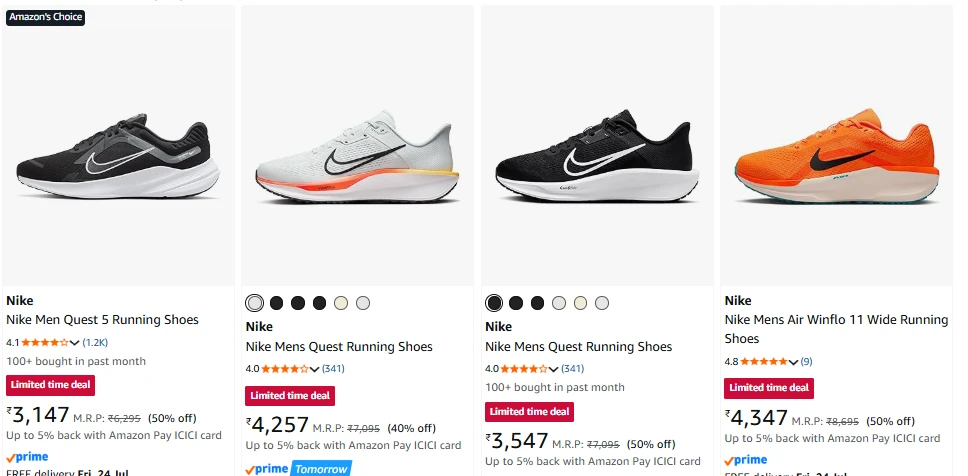Viewport: 968px width, 476px height.
Task: Expand rating breakdown chevron for 4.1 rating
Action: pyautogui.click(x=75, y=343)
